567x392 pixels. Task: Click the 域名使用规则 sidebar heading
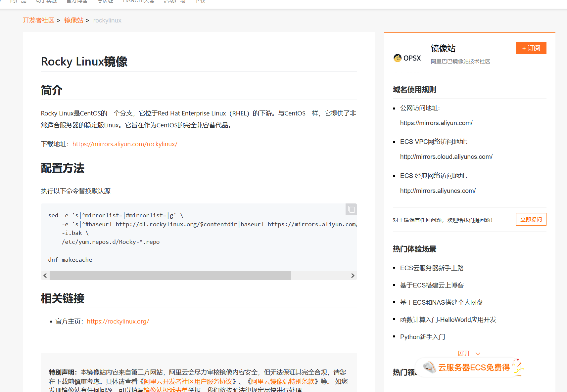[414, 90]
